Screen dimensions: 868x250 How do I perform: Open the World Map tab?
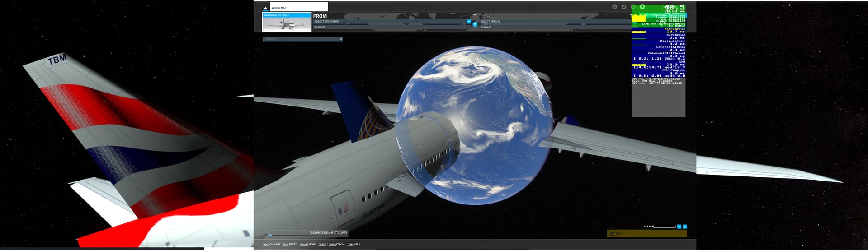tap(298, 7)
